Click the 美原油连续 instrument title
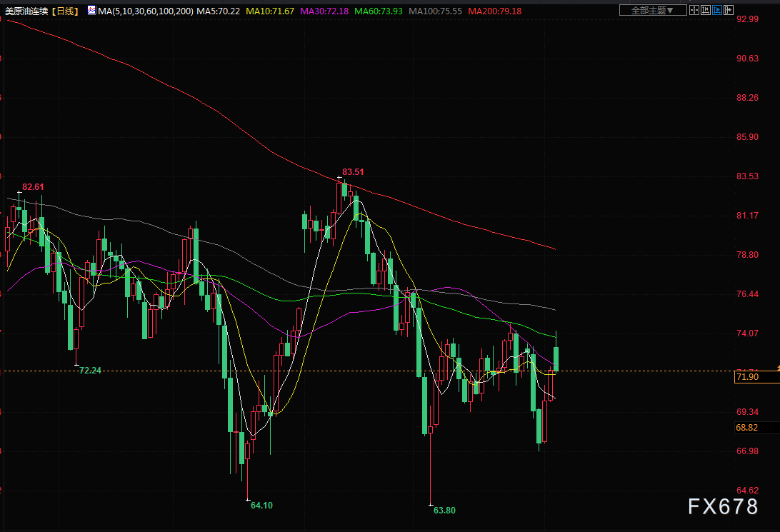Viewport: 780px width, 532px height. pyautogui.click(x=26, y=11)
